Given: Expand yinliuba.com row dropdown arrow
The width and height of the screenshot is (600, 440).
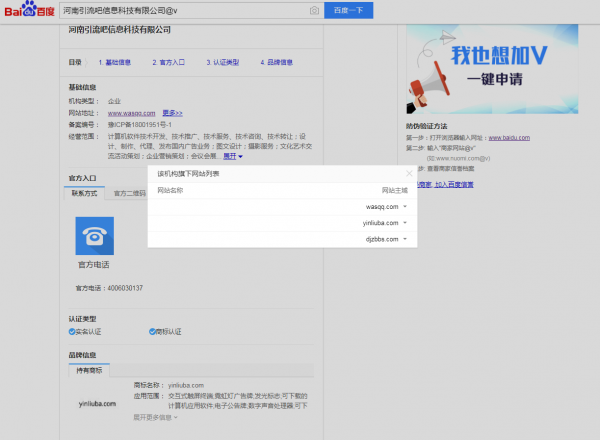Looking at the screenshot, I should (405, 223).
